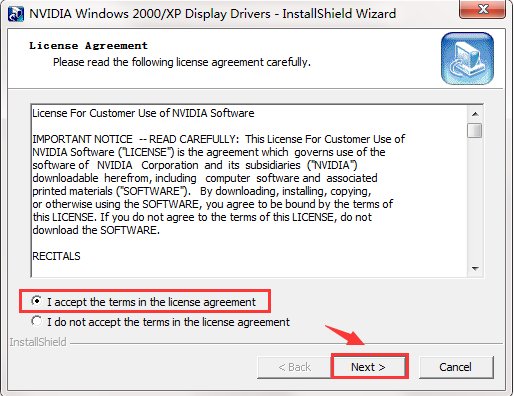Screen dimensions: 514x396
Task: Click the 'Please read the following' instruction text
Action: point(182,62)
